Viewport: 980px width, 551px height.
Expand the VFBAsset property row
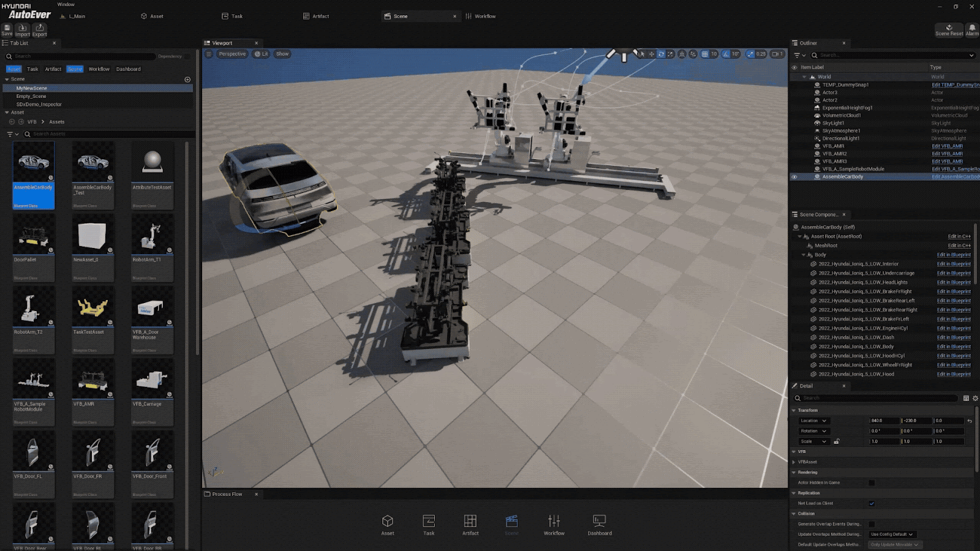tap(794, 462)
